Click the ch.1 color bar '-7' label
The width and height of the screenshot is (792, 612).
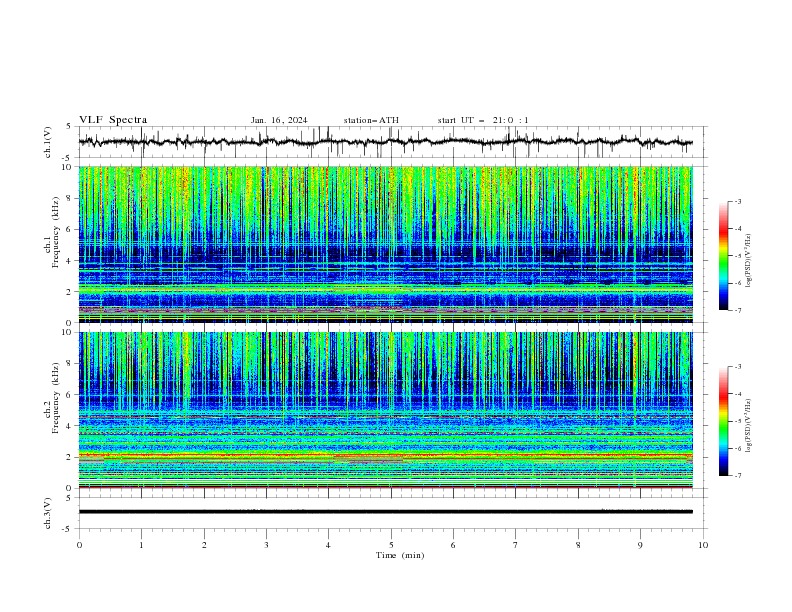737,310
